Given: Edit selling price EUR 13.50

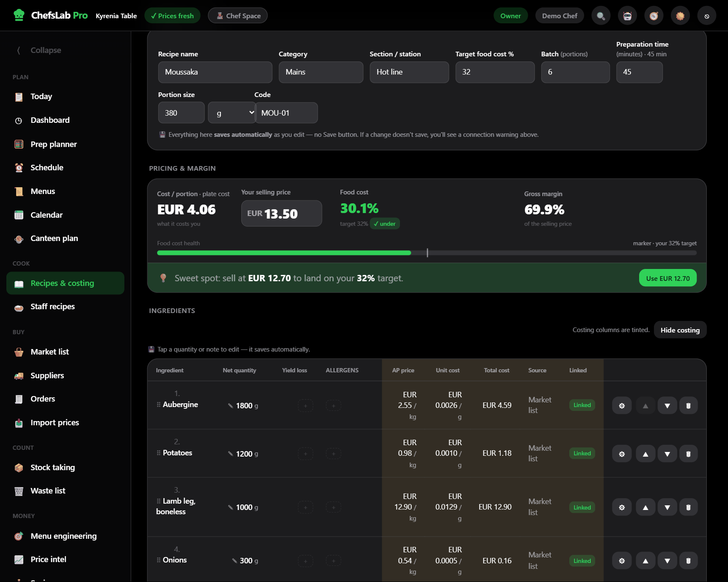Looking at the screenshot, I should pyautogui.click(x=281, y=213).
